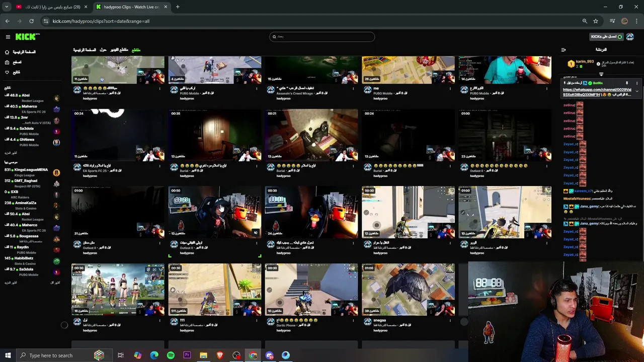The image size is (644, 362).
Task: Open the Home item in the sidebar
Action: coord(20,52)
